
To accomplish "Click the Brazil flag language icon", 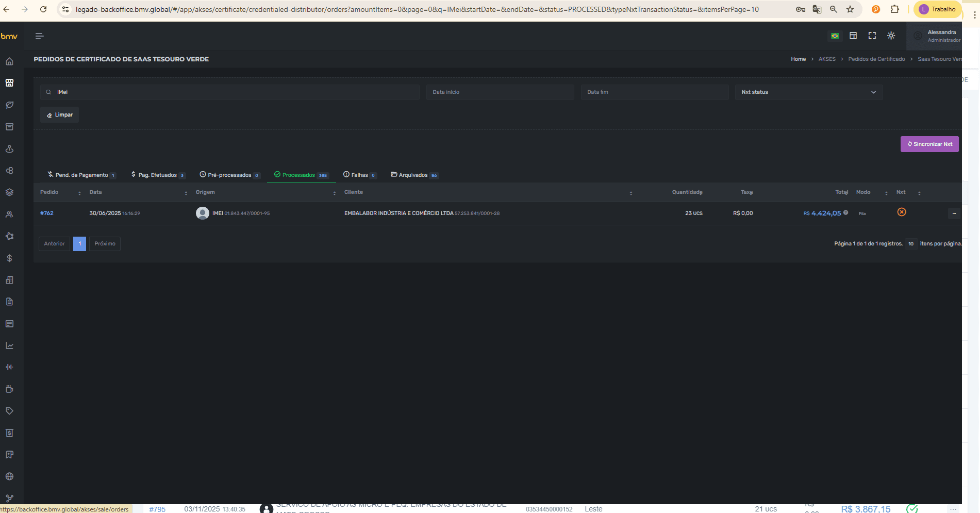I will point(835,36).
